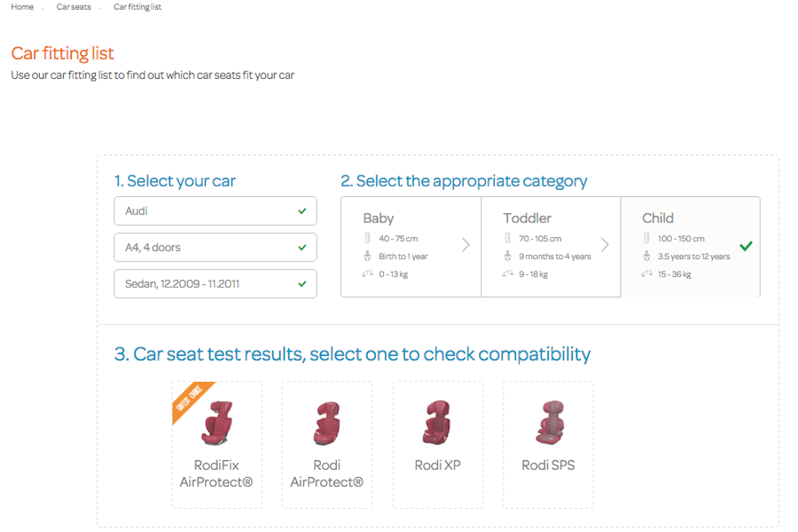
Task: Go to Home in the breadcrumb
Action: (x=22, y=6)
